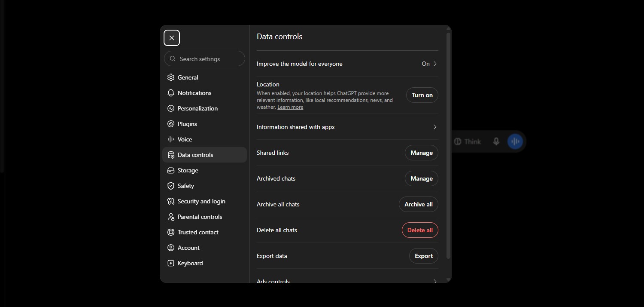Open the General settings tab
644x307 pixels.
(204, 77)
